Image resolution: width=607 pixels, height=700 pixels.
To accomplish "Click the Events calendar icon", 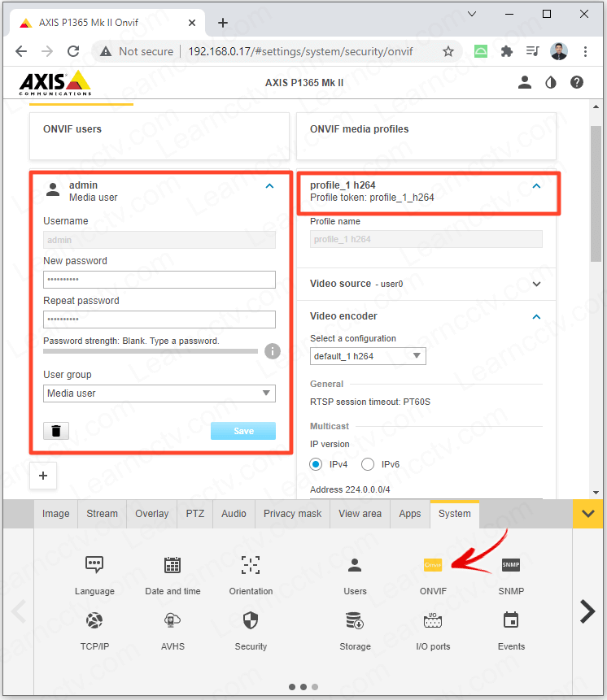I will coord(511,621).
